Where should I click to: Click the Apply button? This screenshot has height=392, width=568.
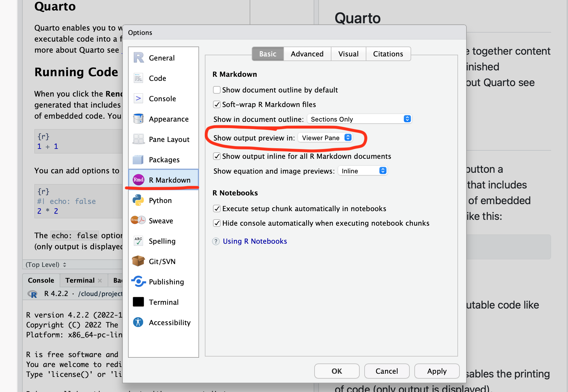437,371
